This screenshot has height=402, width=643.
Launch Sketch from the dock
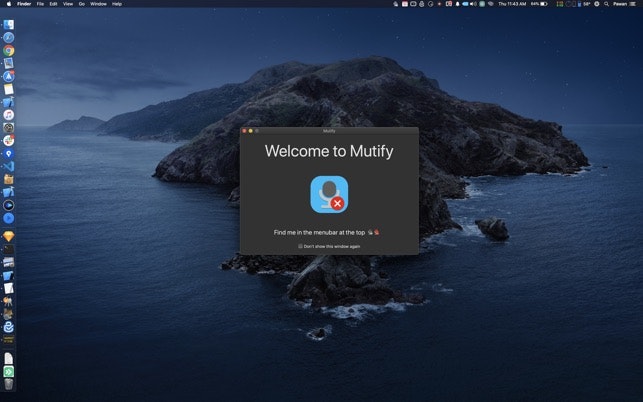pos(9,236)
